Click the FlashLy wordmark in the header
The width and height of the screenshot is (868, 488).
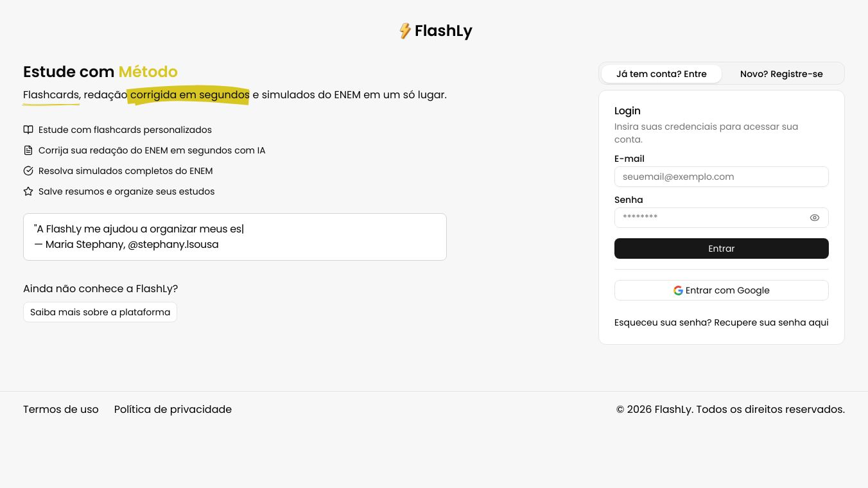coord(444,30)
